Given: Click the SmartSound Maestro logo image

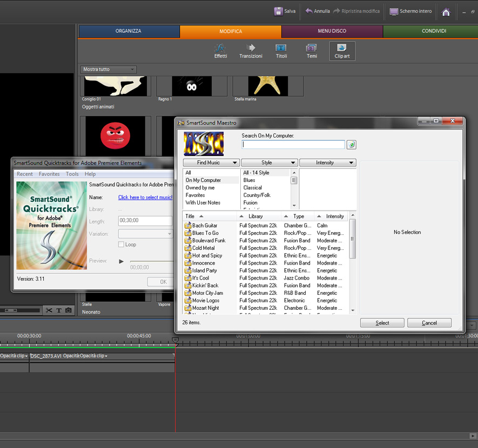Looking at the screenshot, I should click(x=204, y=144).
